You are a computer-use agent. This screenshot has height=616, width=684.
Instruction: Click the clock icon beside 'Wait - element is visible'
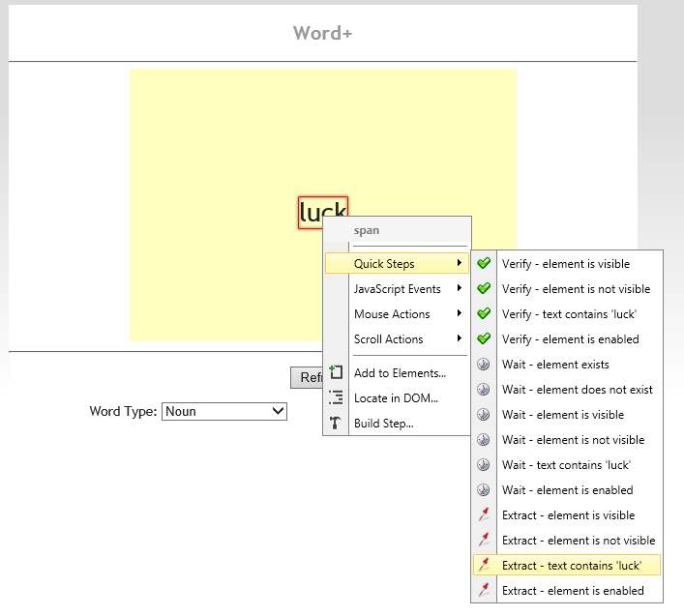(484, 414)
